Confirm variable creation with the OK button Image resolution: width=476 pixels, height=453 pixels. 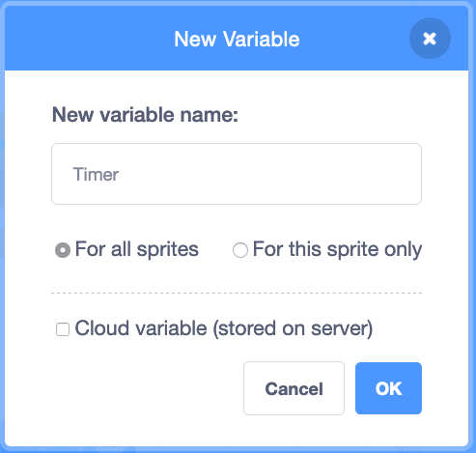click(x=388, y=388)
